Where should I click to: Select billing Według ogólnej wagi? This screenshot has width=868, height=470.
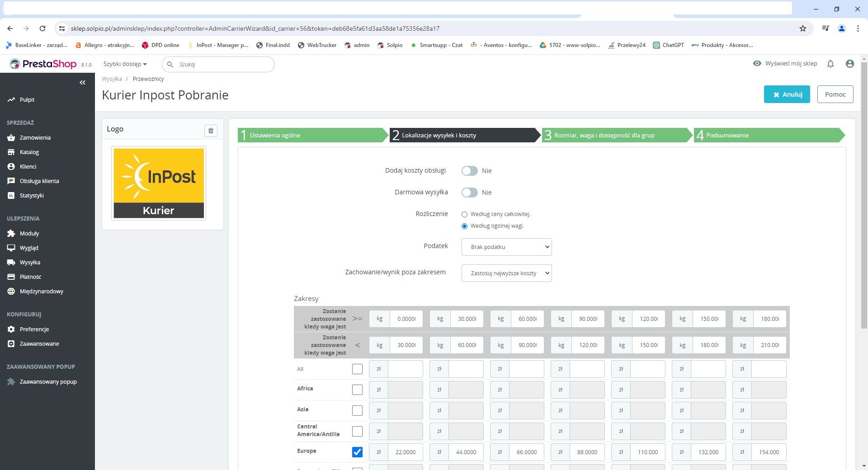point(464,226)
